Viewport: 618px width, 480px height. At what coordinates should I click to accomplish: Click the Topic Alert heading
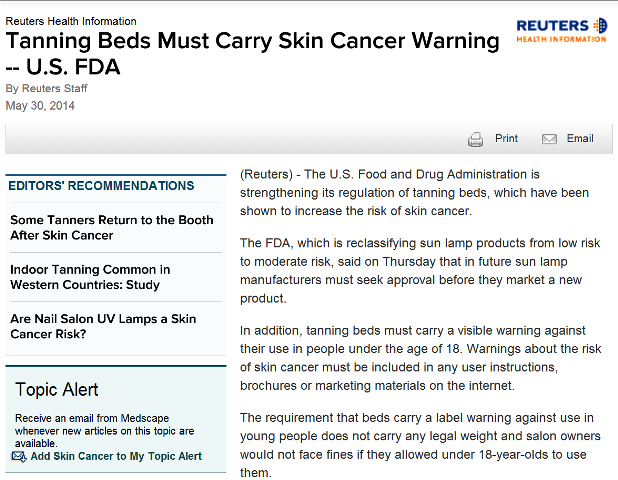(x=56, y=390)
